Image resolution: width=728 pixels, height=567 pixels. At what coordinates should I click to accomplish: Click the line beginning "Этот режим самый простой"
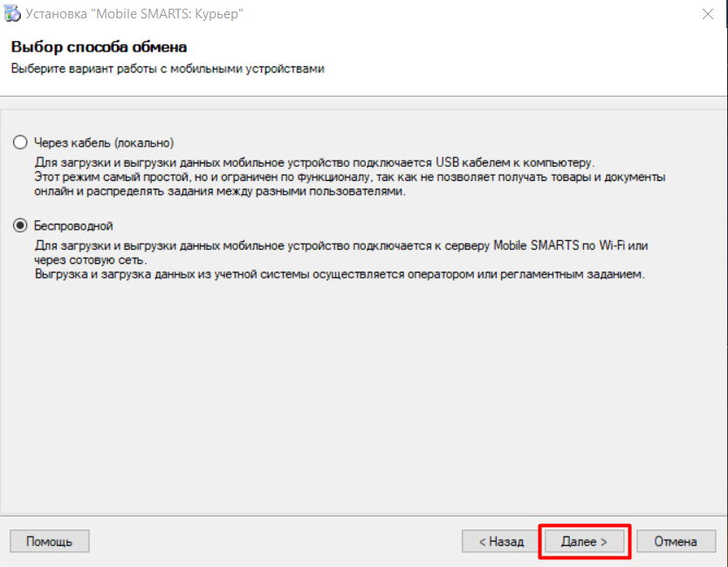350,177
